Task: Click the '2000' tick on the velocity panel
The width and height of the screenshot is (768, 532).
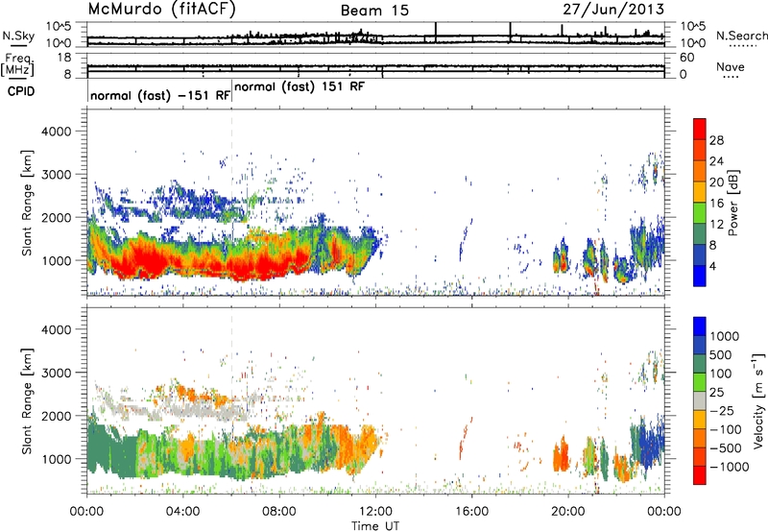Action: pyautogui.click(x=56, y=416)
